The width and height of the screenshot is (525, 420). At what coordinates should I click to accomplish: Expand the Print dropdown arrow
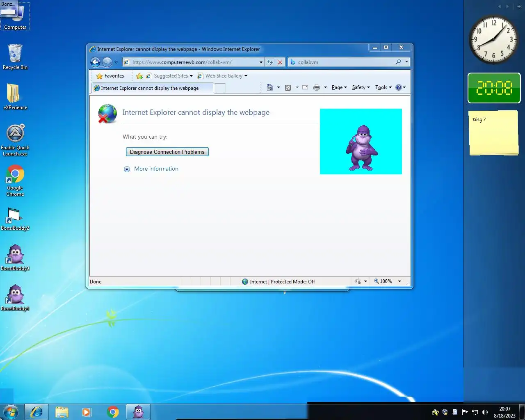point(325,87)
